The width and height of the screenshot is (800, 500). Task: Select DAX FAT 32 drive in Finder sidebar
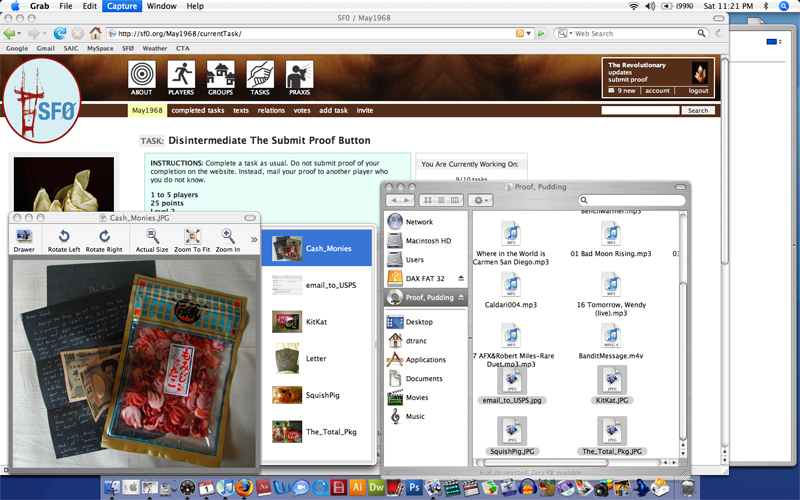426,278
